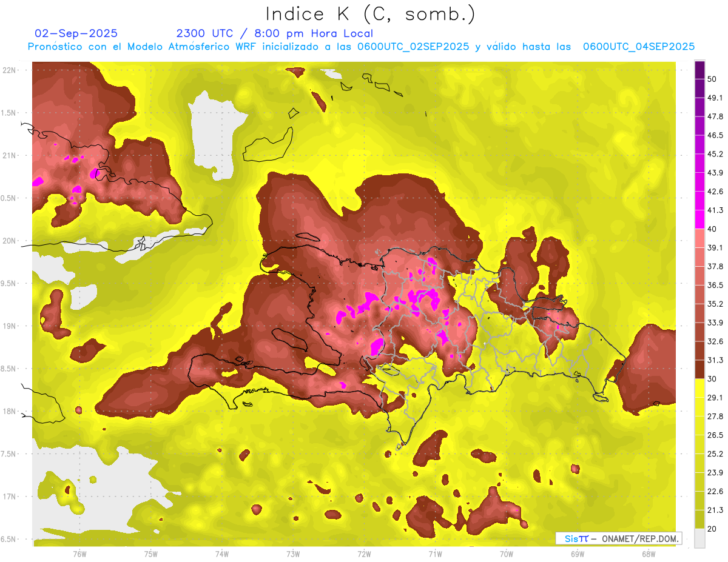
Task: Pick the '49.1' colorbar value
Action: [x=715, y=98]
